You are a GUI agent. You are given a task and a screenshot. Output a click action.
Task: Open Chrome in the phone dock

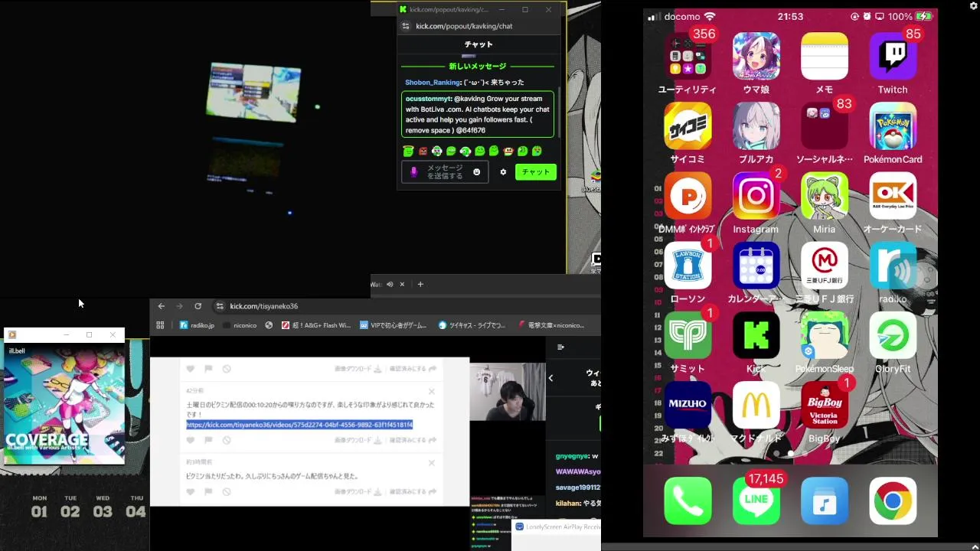pyautogui.click(x=893, y=501)
